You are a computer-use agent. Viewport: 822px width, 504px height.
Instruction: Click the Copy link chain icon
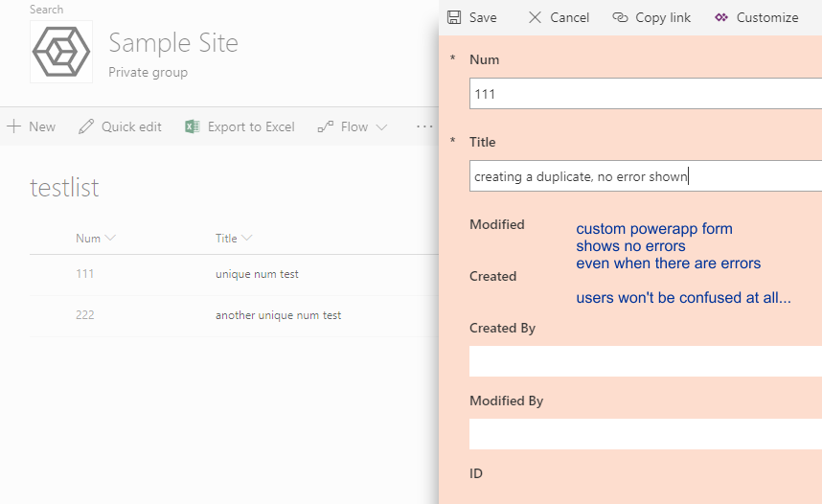click(x=620, y=17)
